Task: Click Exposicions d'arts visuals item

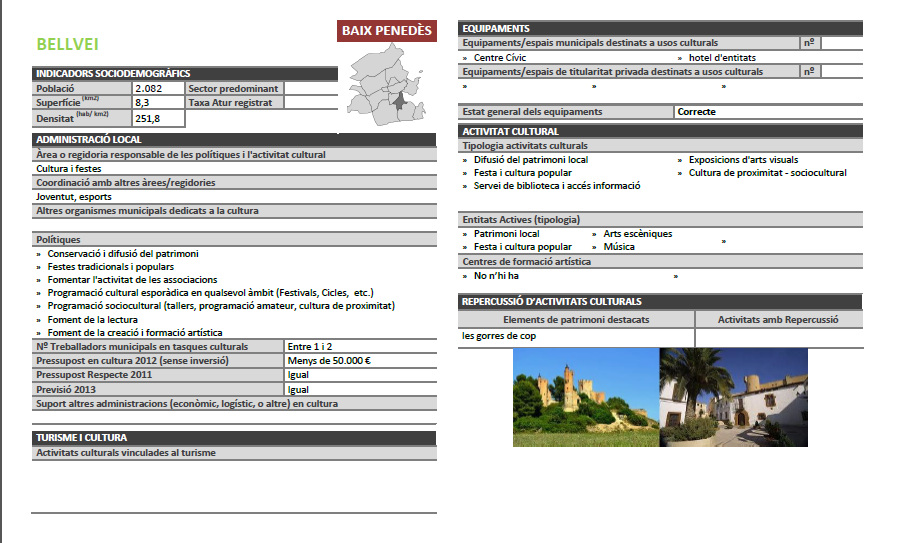Action: [x=743, y=160]
